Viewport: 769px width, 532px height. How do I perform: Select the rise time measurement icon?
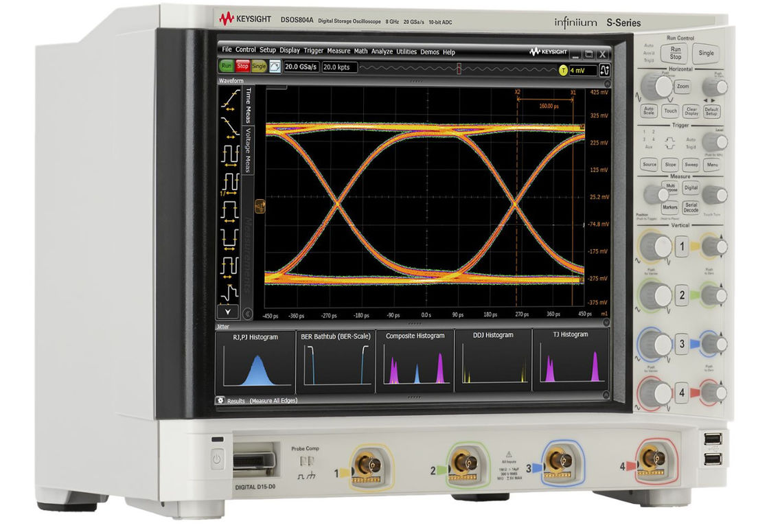click(x=230, y=100)
